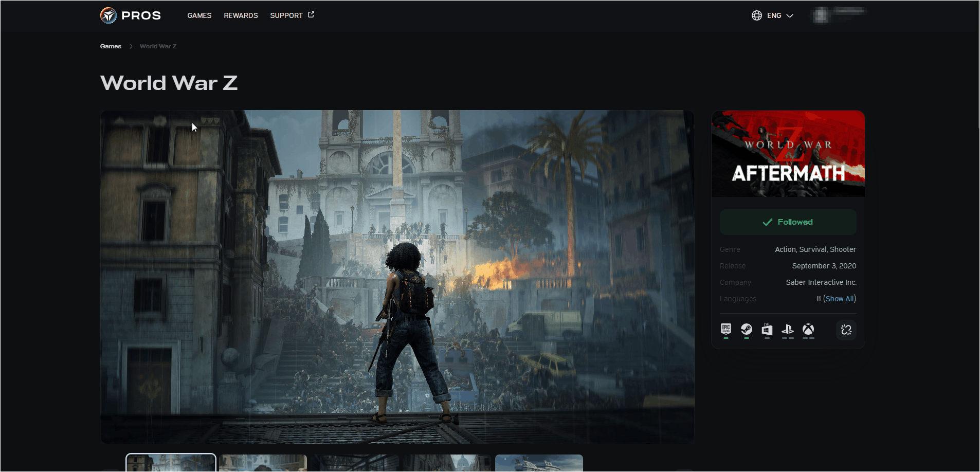Click the page vertical scrollbar
The image size is (980, 472).
point(977,64)
